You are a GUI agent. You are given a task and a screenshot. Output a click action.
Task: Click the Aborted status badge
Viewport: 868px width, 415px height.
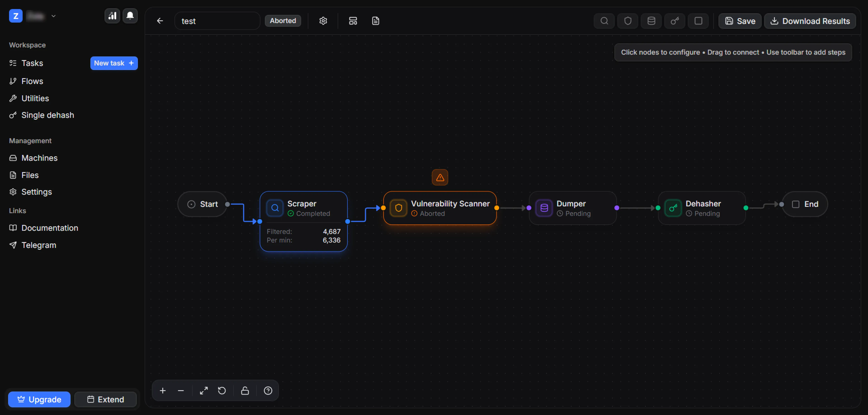pyautogui.click(x=283, y=21)
